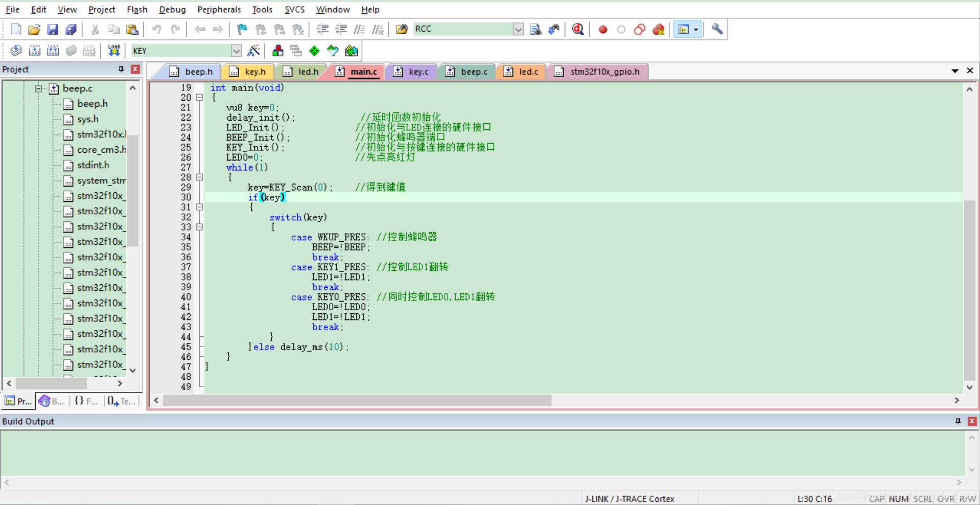The width and height of the screenshot is (980, 505).
Task: Open the find document search icon
Action: tap(535, 30)
